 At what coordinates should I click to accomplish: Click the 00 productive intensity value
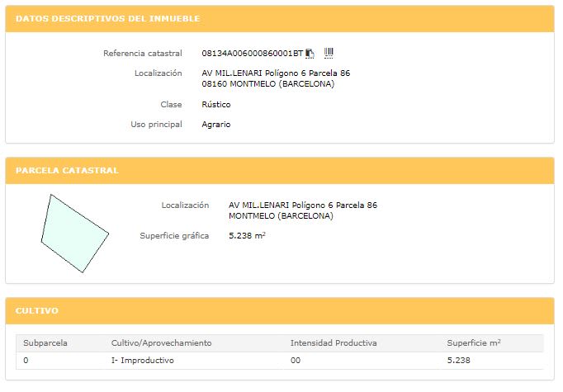pos(296,361)
